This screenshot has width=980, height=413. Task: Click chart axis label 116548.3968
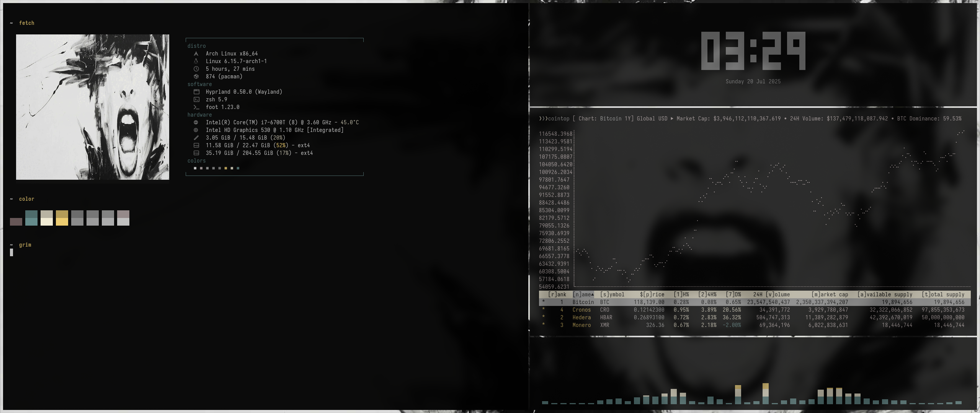(555, 134)
